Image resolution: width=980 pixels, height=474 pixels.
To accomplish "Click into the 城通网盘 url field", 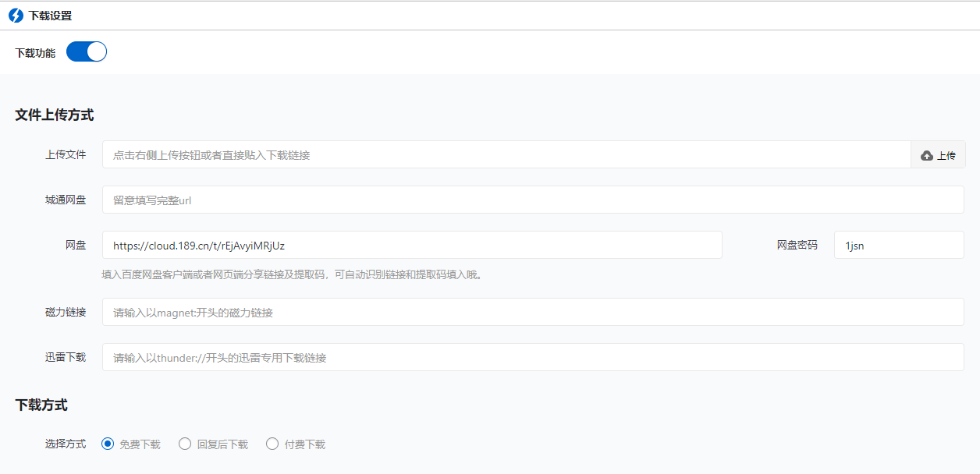I will click(533, 200).
